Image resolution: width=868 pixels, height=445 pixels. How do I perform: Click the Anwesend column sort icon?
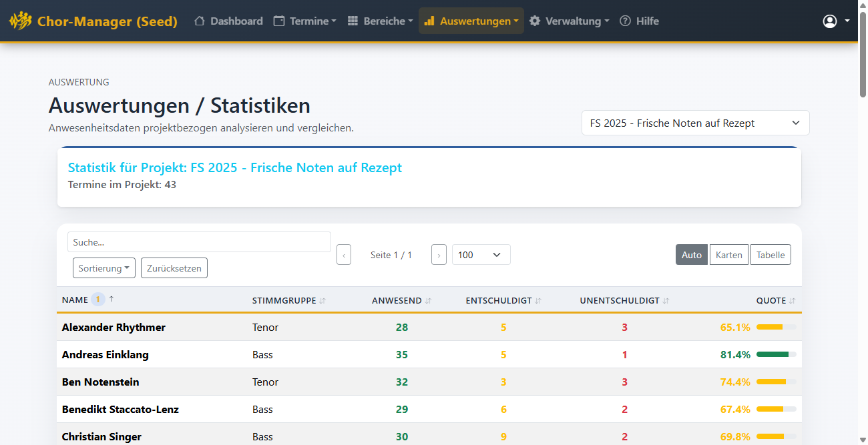(x=429, y=301)
